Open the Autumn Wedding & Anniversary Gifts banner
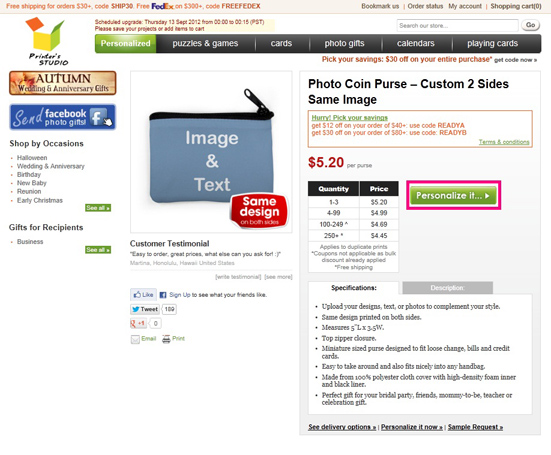This screenshot has height=455, width=551. pos(63,83)
